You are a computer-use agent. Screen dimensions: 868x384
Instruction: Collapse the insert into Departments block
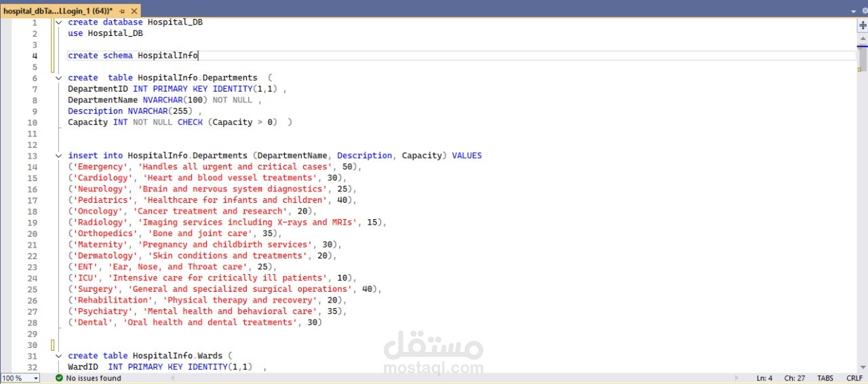(59, 155)
